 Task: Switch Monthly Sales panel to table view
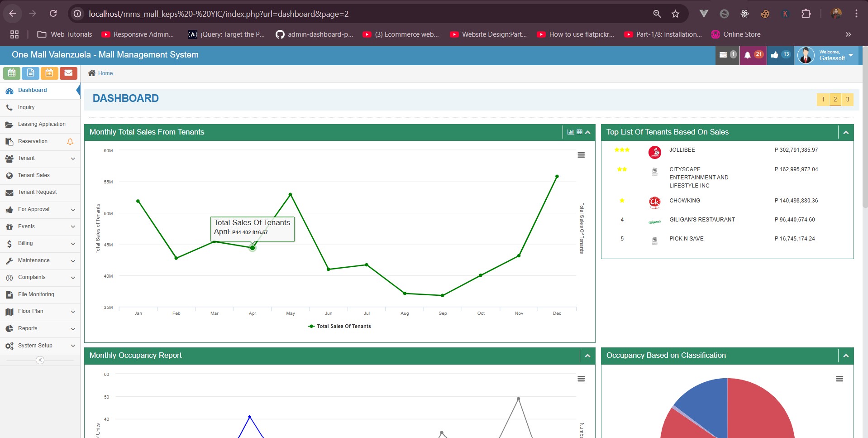click(x=579, y=132)
